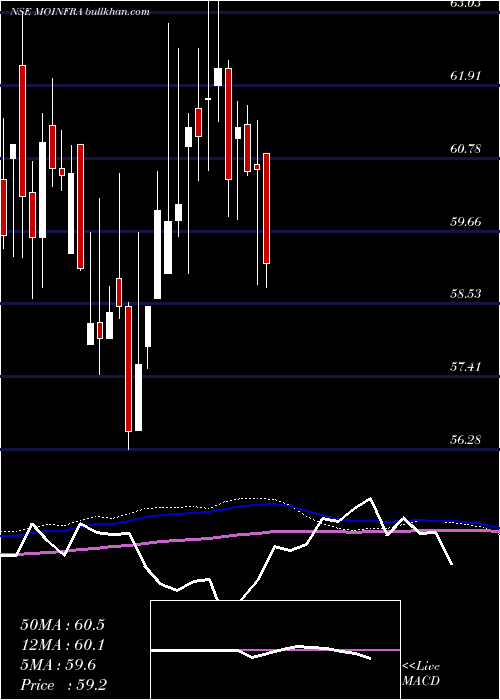Select the 57.41 price axis label
Screen dimensions: 500x700
coord(466,367)
